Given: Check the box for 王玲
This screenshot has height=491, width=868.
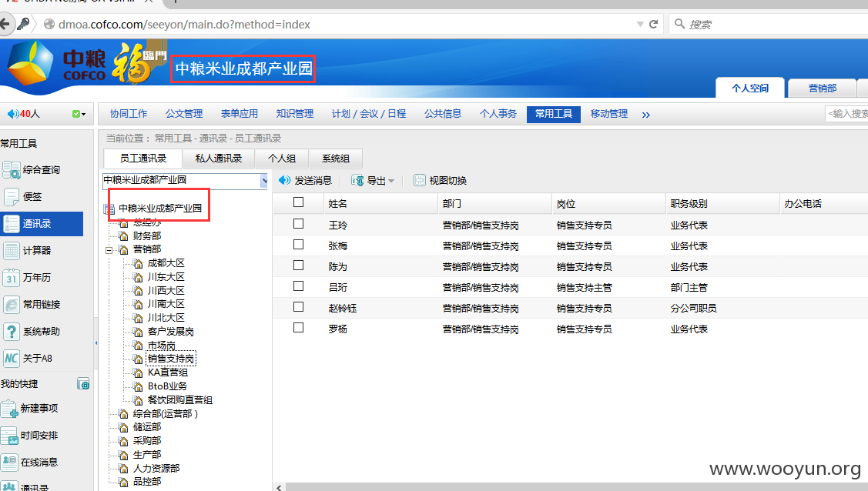Looking at the screenshot, I should 298,223.
